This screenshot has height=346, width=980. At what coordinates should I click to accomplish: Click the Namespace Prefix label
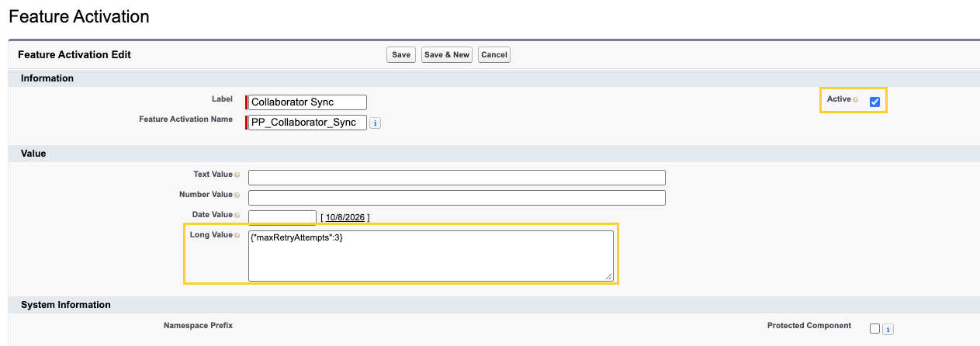[x=198, y=326]
